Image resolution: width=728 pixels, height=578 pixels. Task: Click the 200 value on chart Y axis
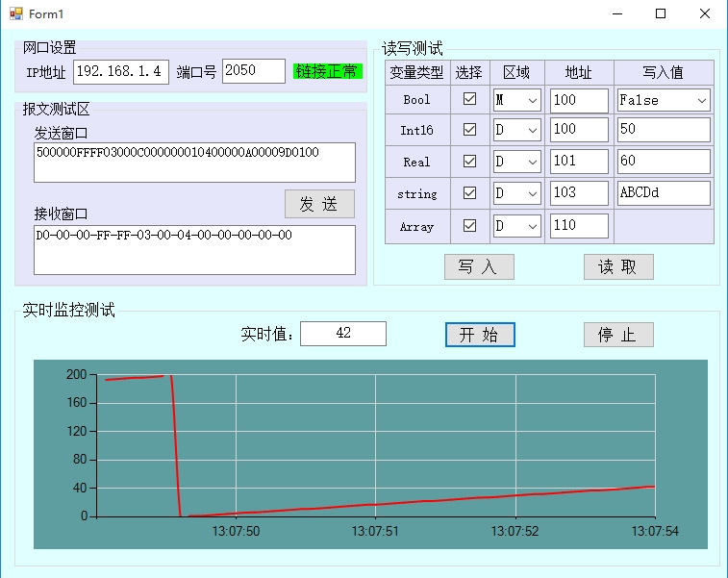(77, 374)
